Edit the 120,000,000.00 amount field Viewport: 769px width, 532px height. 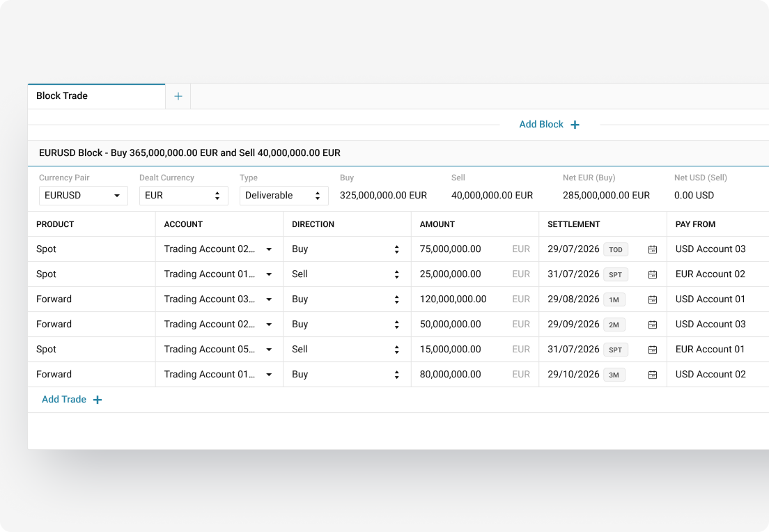(475, 299)
